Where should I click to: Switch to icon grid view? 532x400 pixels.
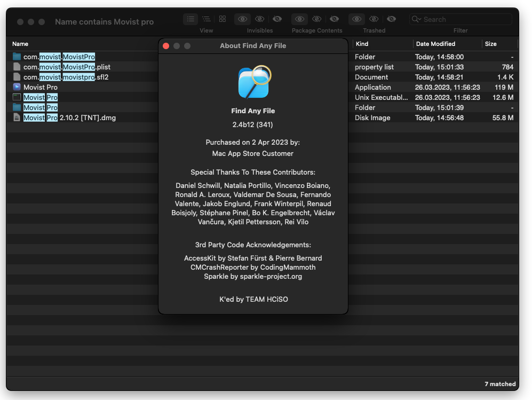[x=223, y=19]
